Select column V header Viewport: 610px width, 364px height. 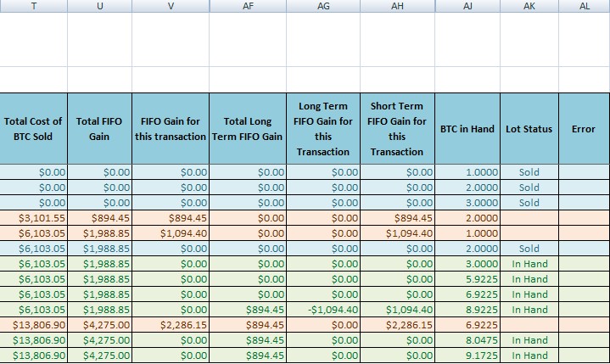click(x=171, y=6)
